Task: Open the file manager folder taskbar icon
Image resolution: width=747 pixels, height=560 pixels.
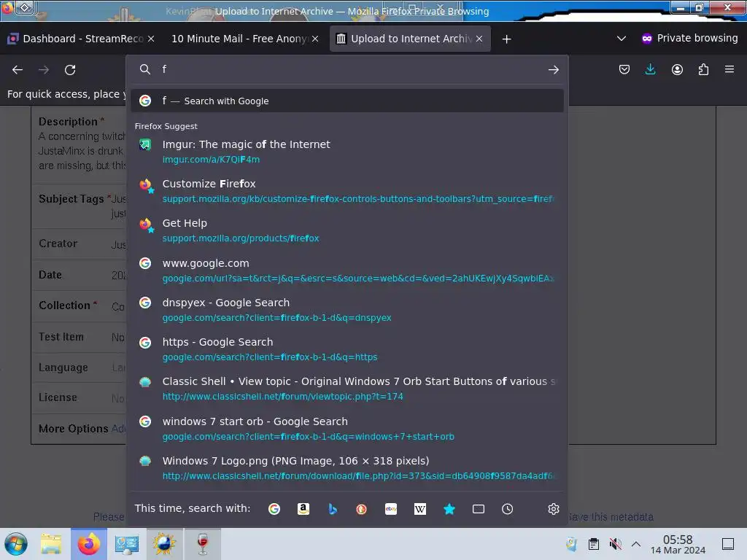Action: (51, 544)
